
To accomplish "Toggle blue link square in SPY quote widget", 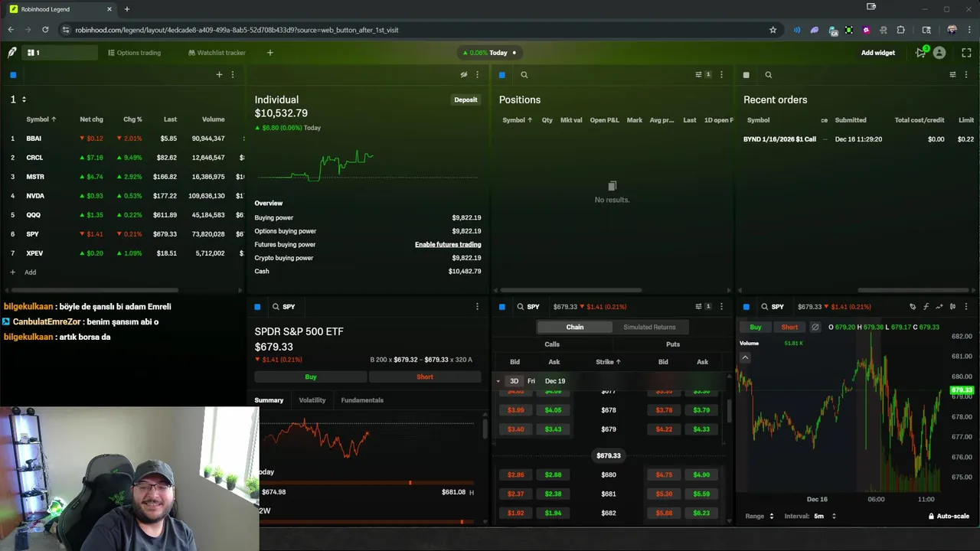I will 258,307.
